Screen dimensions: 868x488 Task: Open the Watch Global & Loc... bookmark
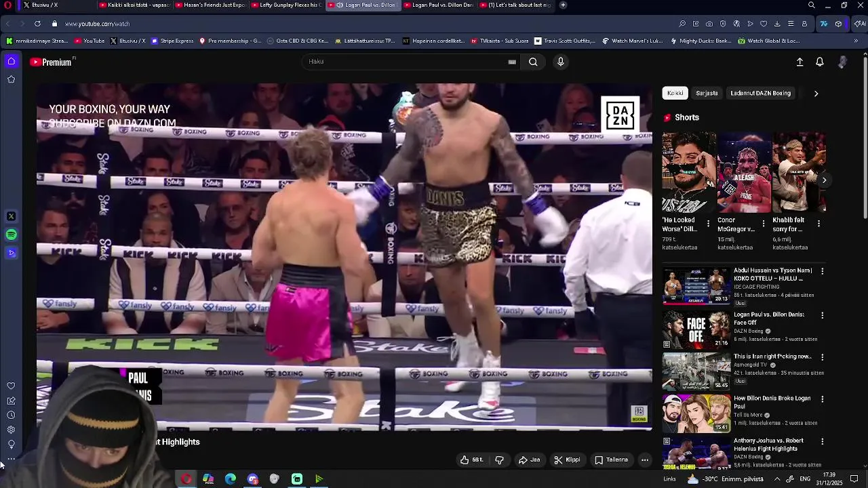[769, 41]
